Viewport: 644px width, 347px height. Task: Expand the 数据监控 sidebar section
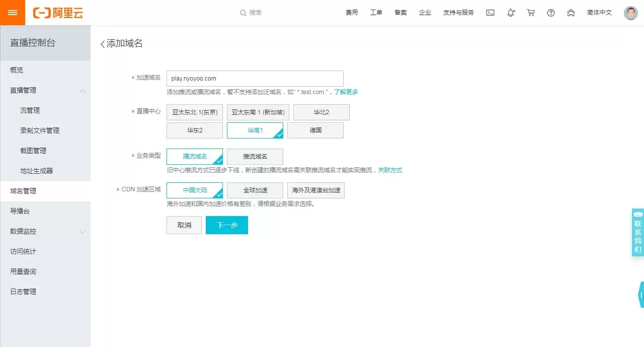tap(83, 232)
